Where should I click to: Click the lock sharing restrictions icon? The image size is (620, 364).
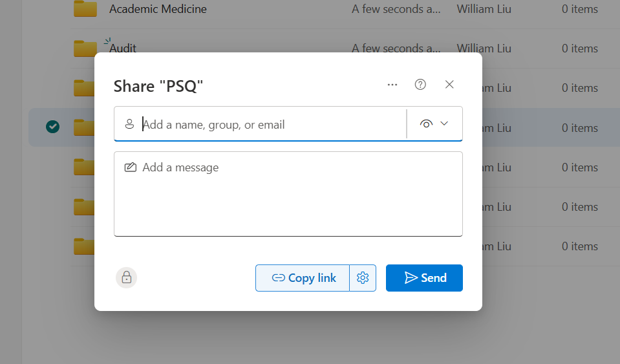point(127,277)
